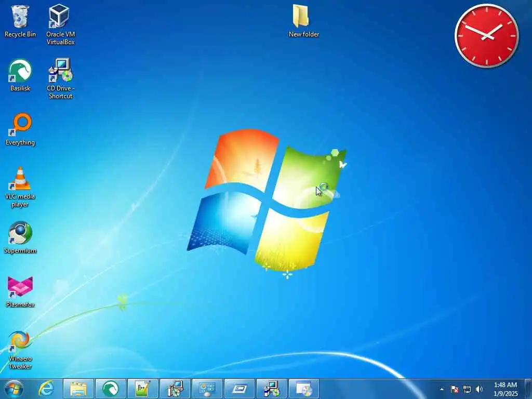The width and height of the screenshot is (532, 399).
Task: Switch to Notepad++ on the taskbar
Action: 143,389
